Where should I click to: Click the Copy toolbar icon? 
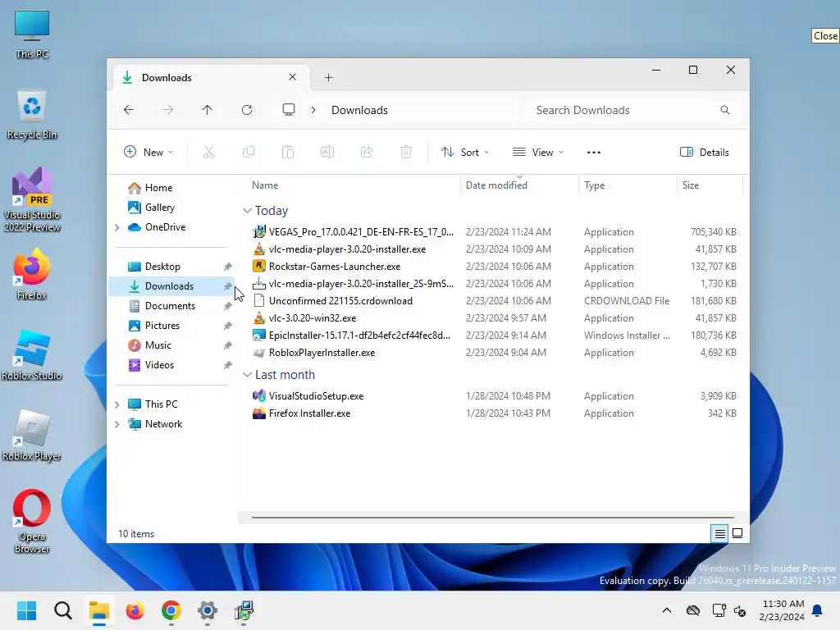[249, 152]
